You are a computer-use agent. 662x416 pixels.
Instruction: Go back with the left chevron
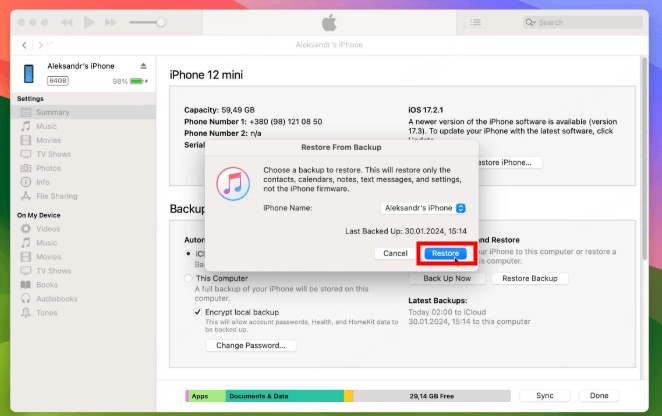pos(24,45)
